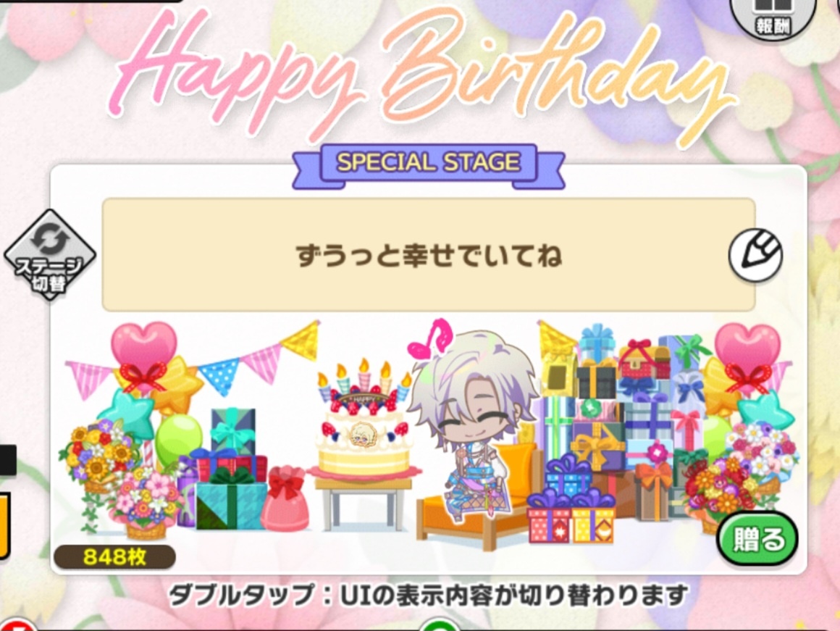This screenshot has height=631, width=840.
Task: Select the 848枚 count badge
Action: click(114, 557)
